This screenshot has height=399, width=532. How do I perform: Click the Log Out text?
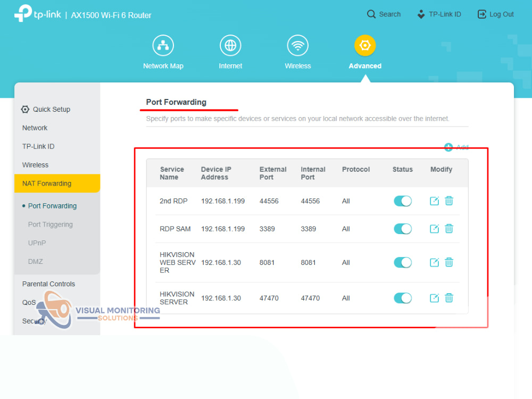tap(502, 14)
